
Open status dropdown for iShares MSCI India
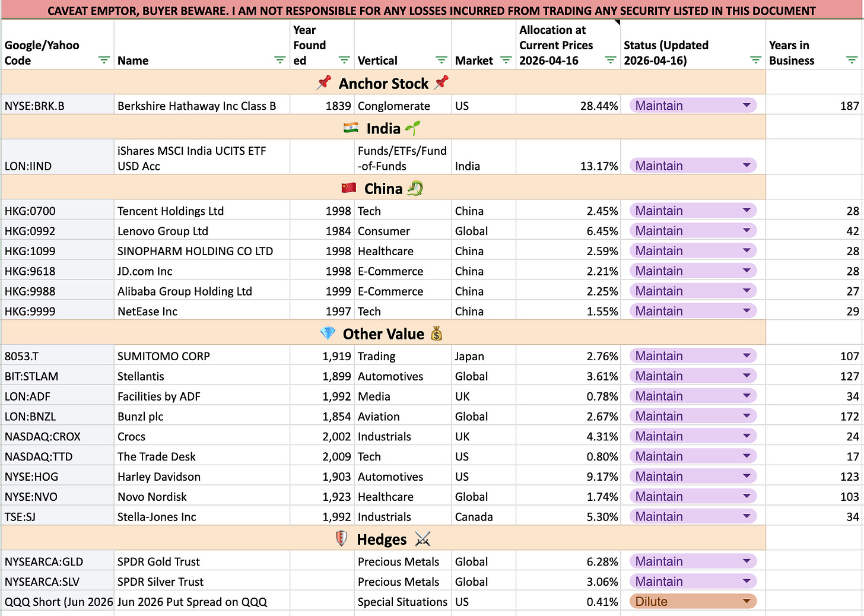693,166
